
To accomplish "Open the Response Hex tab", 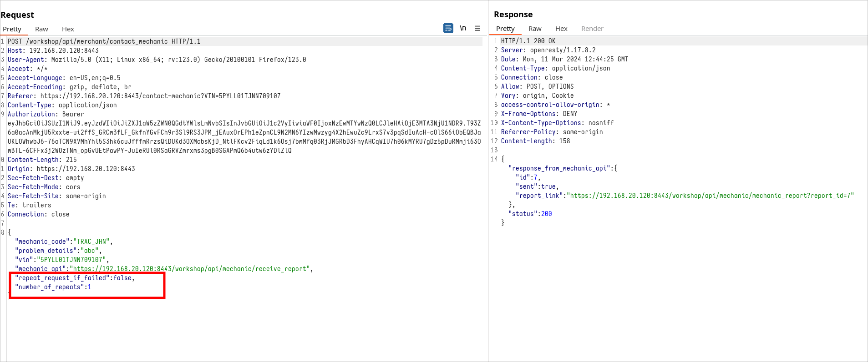I will point(561,29).
